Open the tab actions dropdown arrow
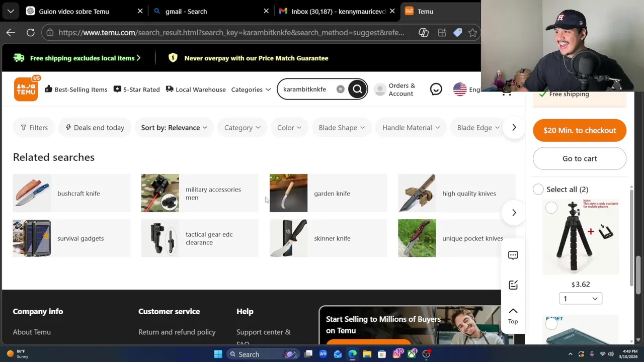The width and height of the screenshot is (644, 362). [x=11, y=11]
